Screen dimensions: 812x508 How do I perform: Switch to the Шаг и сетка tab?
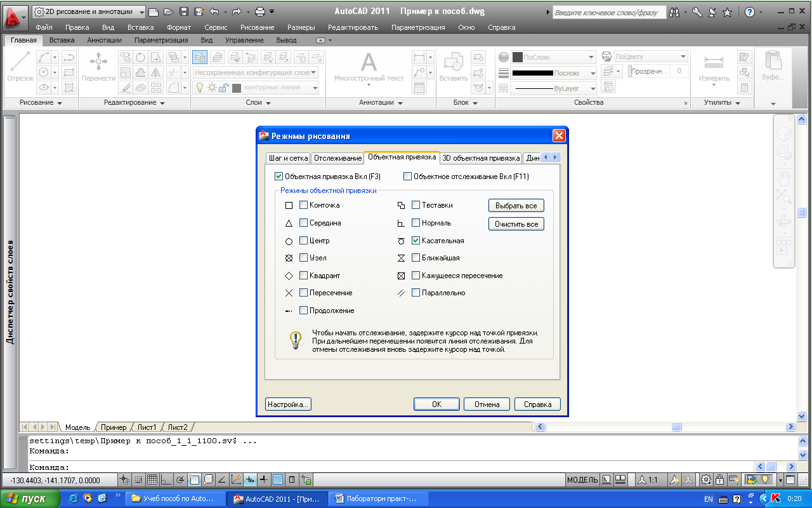(289, 158)
